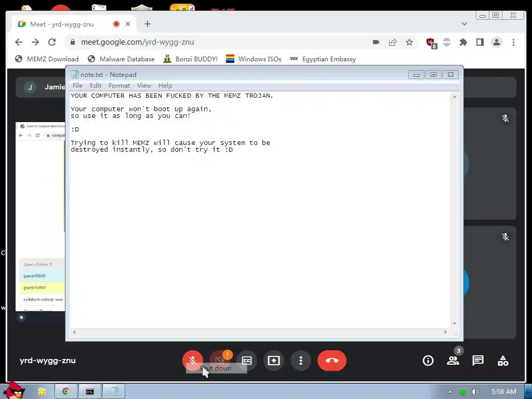
Task: Click collabvm-csharp-user in the users list
Action: point(43,300)
